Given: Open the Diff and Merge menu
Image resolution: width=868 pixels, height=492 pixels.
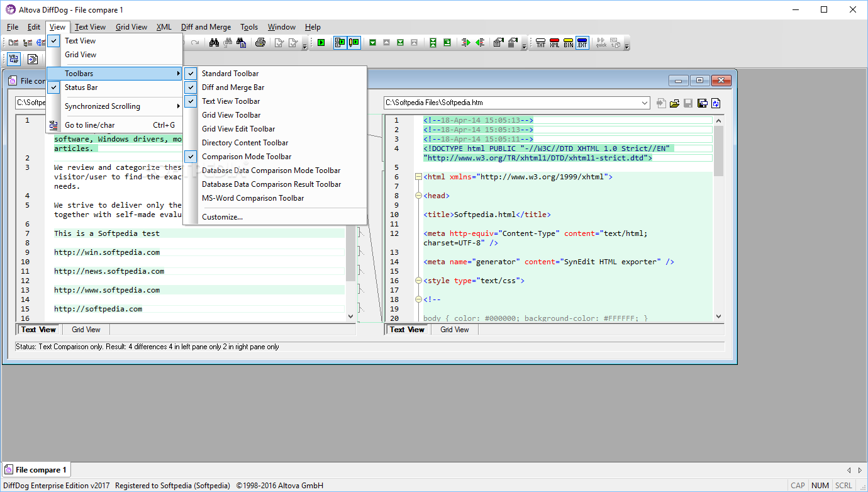Looking at the screenshot, I should (206, 27).
